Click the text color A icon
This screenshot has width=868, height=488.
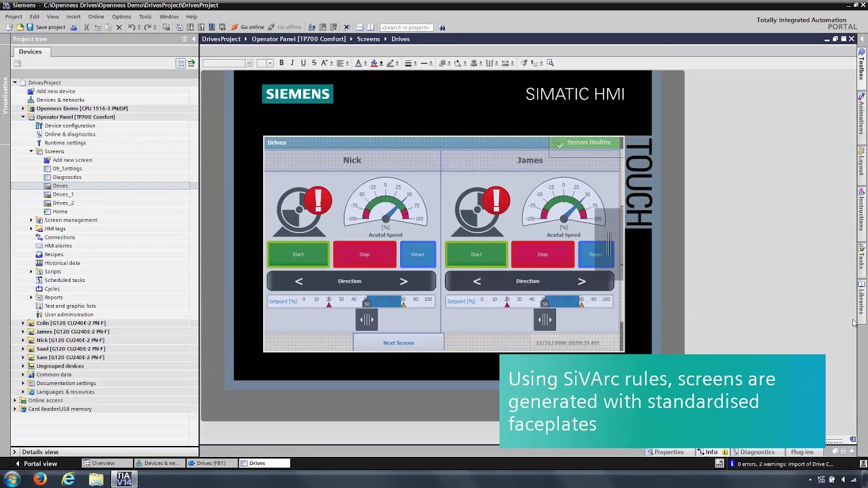point(359,62)
